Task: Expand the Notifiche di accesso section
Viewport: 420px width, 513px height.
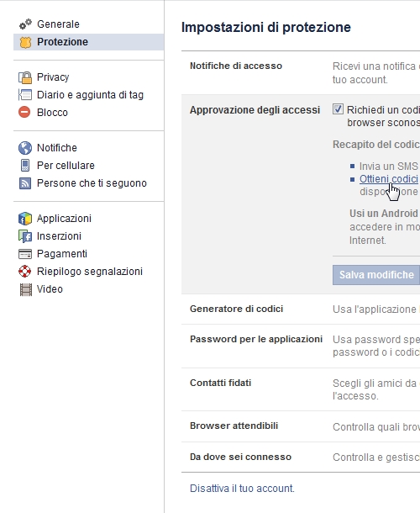Action: (x=301, y=73)
